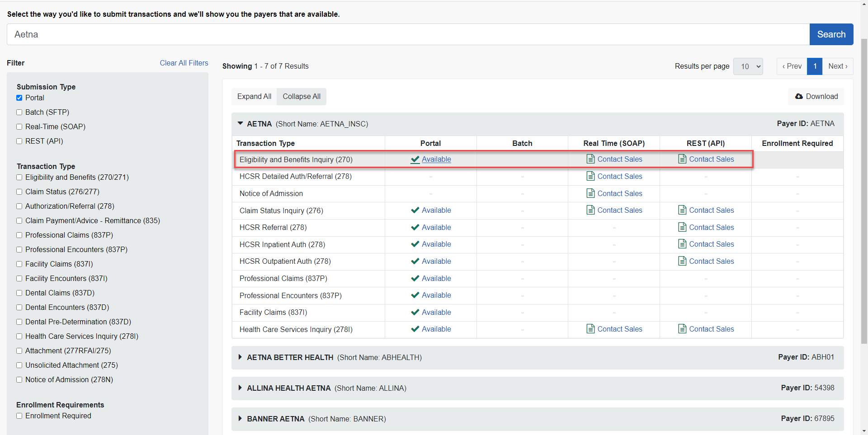Click document icon in Eligibility and Benefits SOAP cell
Image resolution: width=868 pixels, height=435 pixels.
point(590,159)
